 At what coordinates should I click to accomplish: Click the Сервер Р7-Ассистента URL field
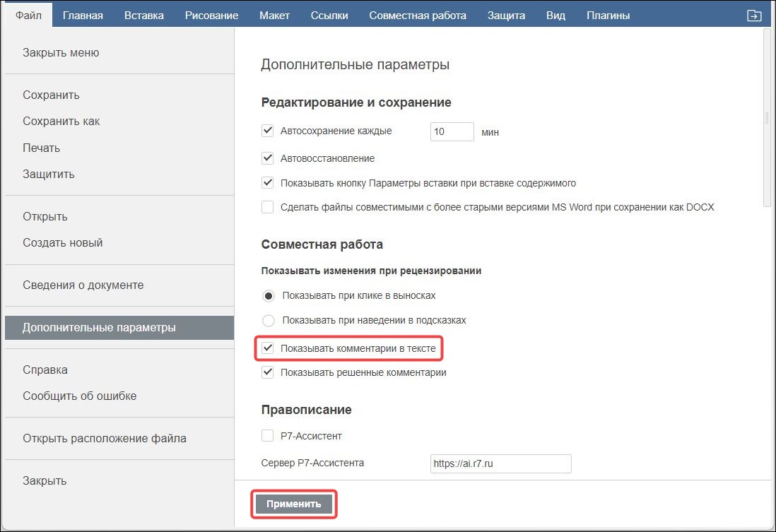pos(501,463)
